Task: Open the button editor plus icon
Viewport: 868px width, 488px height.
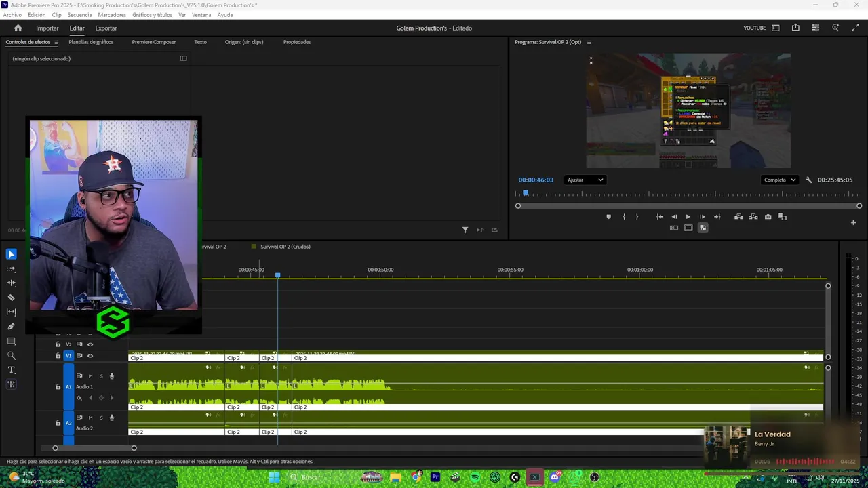Action: pyautogui.click(x=853, y=222)
